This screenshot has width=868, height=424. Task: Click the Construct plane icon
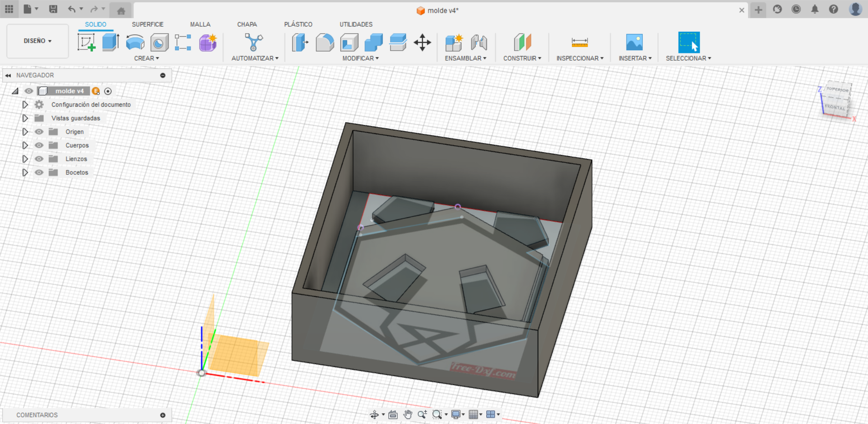pos(522,43)
